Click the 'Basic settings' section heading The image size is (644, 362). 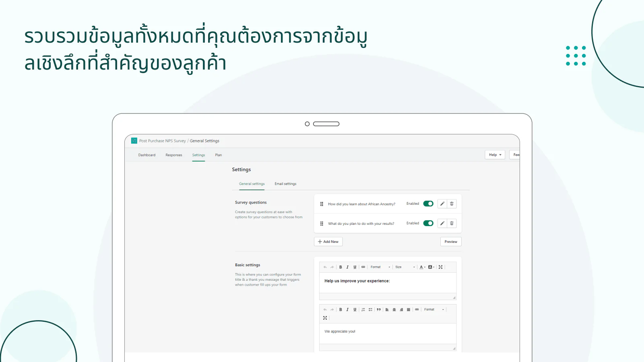tap(248, 265)
